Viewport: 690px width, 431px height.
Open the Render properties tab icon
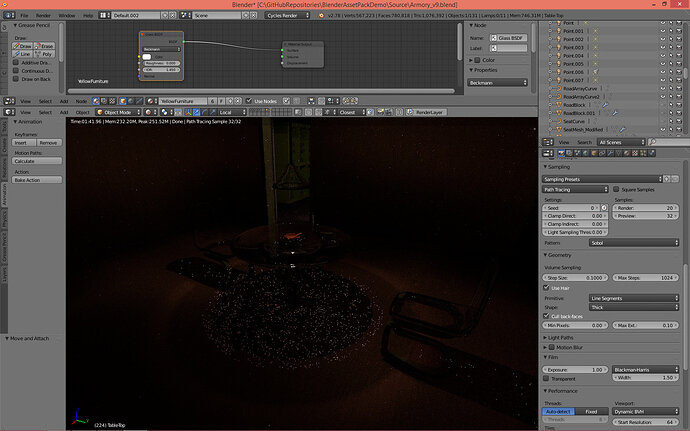561,153
